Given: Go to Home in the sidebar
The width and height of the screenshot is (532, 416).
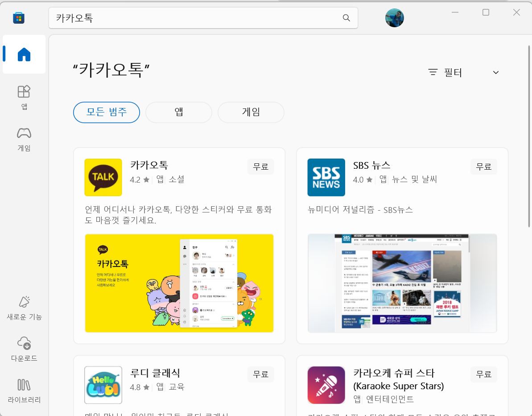Looking at the screenshot, I should (x=24, y=54).
